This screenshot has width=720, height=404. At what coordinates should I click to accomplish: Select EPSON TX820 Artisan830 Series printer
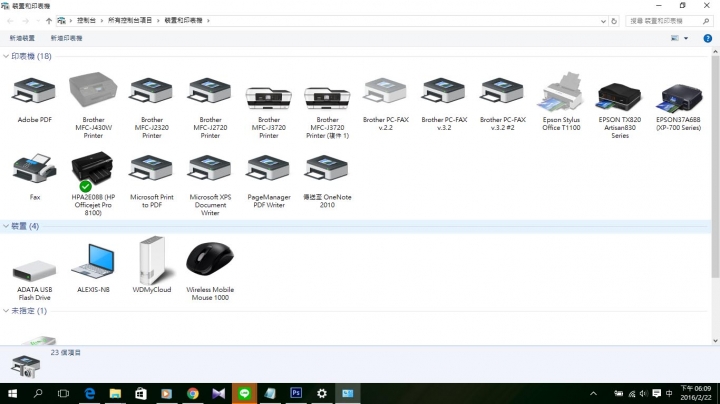pos(619,96)
